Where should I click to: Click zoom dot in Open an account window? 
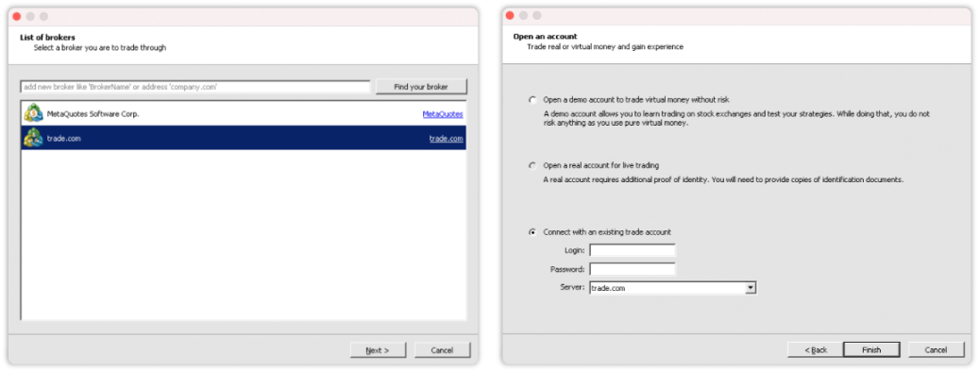tap(537, 16)
